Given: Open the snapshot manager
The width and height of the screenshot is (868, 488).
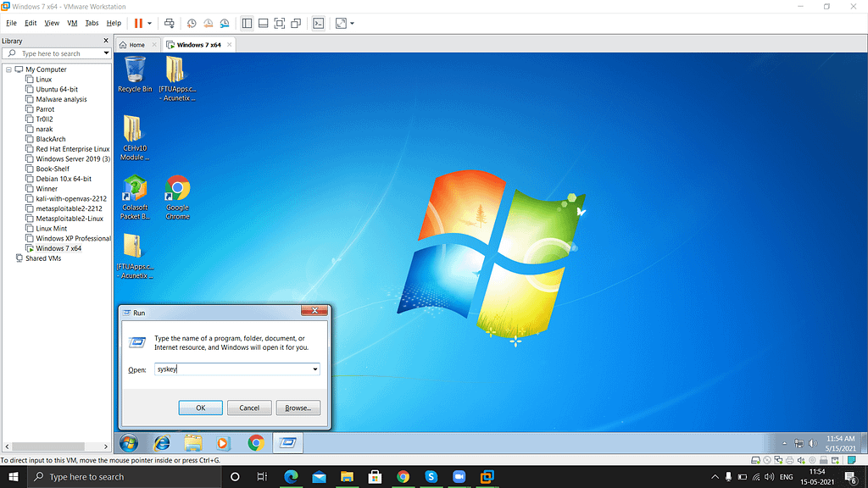Looking at the screenshot, I should (225, 23).
